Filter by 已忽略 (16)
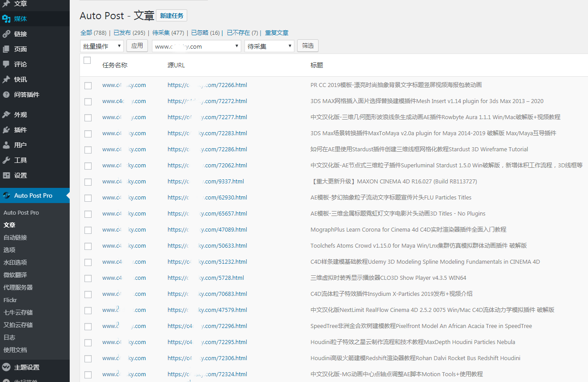Screen dimensions: 588x382 click(206, 33)
